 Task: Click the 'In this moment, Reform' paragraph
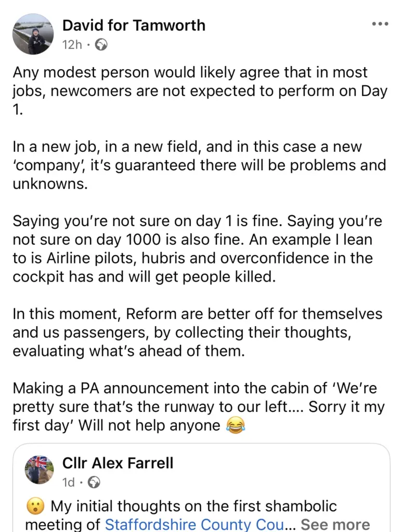[x=197, y=332]
